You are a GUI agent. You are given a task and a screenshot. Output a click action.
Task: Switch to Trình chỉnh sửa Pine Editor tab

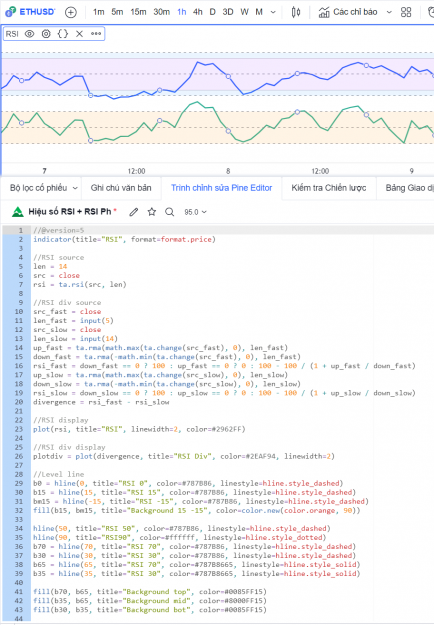click(221, 188)
